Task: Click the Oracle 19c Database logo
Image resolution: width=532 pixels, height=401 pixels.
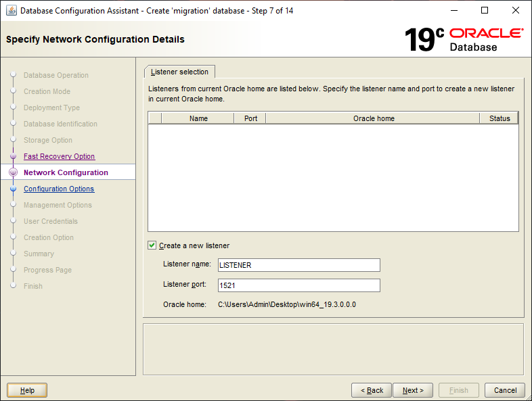Action: [x=464, y=39]
